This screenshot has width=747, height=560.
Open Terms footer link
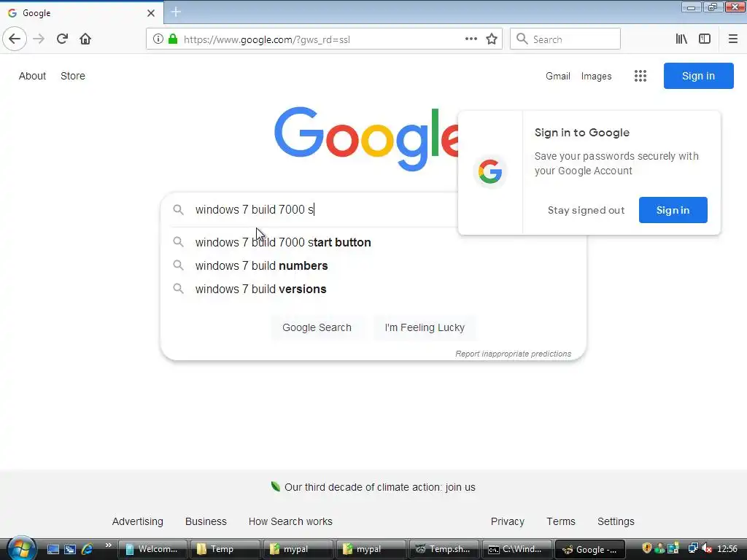(561, 521)
